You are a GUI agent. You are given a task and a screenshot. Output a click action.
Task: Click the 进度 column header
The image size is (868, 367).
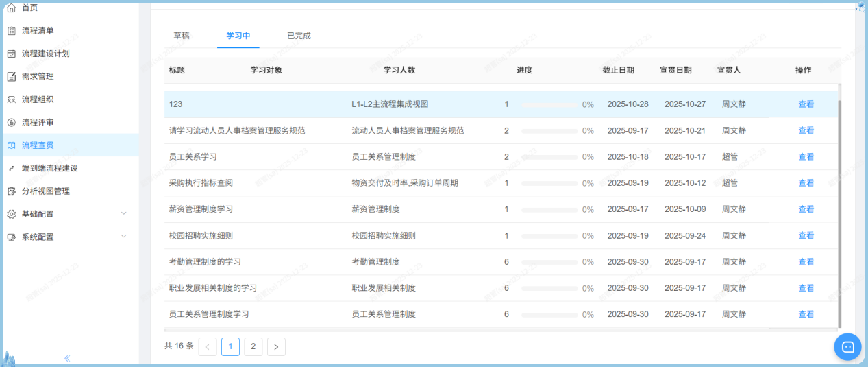pyautogui.click(x=525, y=70)
